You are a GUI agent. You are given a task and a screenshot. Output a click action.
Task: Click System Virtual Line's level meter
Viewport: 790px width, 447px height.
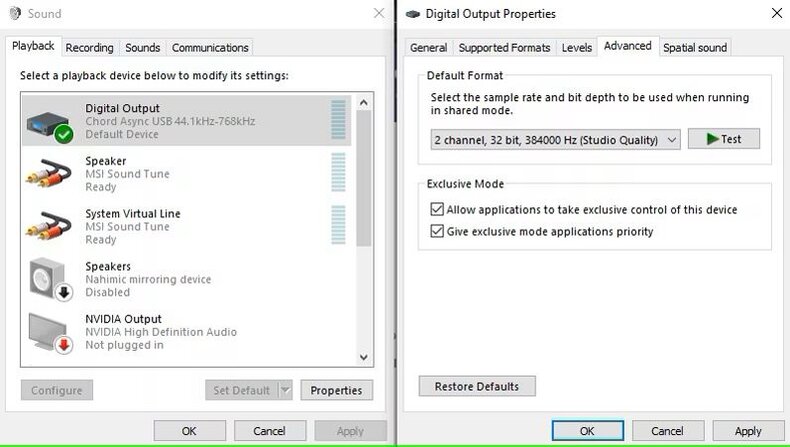click(x=338, y=225)
